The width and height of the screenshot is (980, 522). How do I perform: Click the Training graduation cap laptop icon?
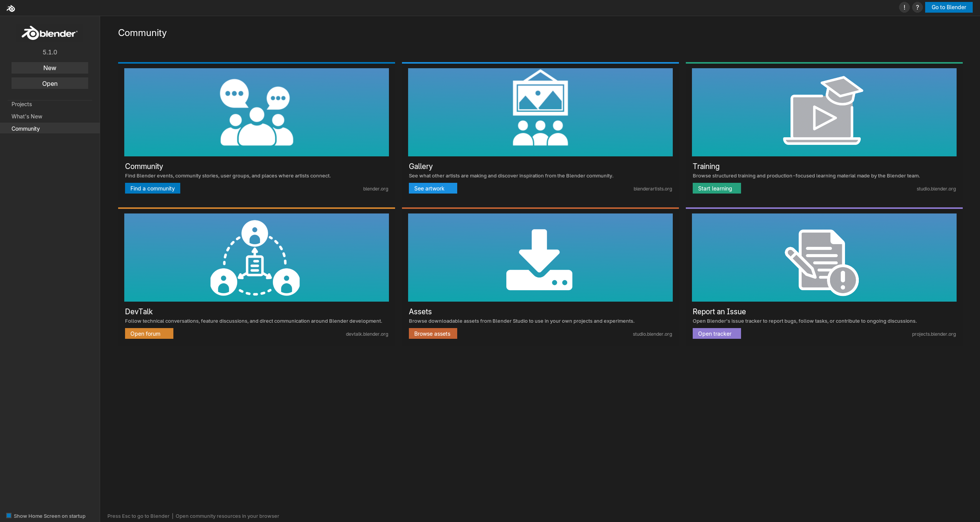click(824, 112)
